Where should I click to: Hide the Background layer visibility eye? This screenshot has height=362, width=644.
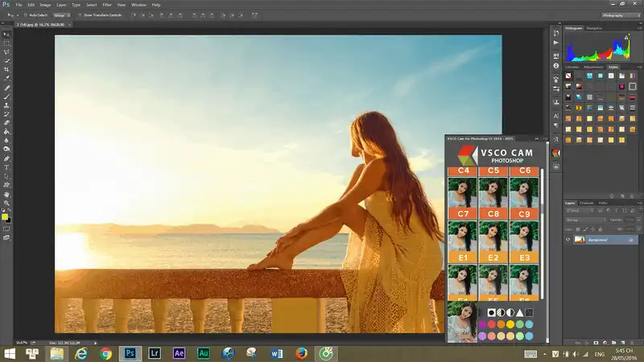[x=568, y=240]
